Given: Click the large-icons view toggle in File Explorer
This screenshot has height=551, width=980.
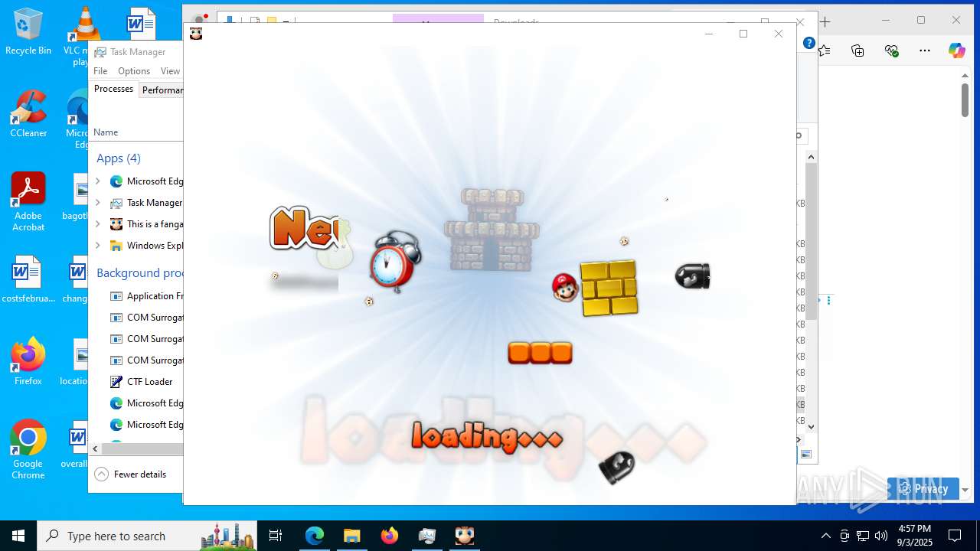Looking at the screenshot, I should click(806, 455).
